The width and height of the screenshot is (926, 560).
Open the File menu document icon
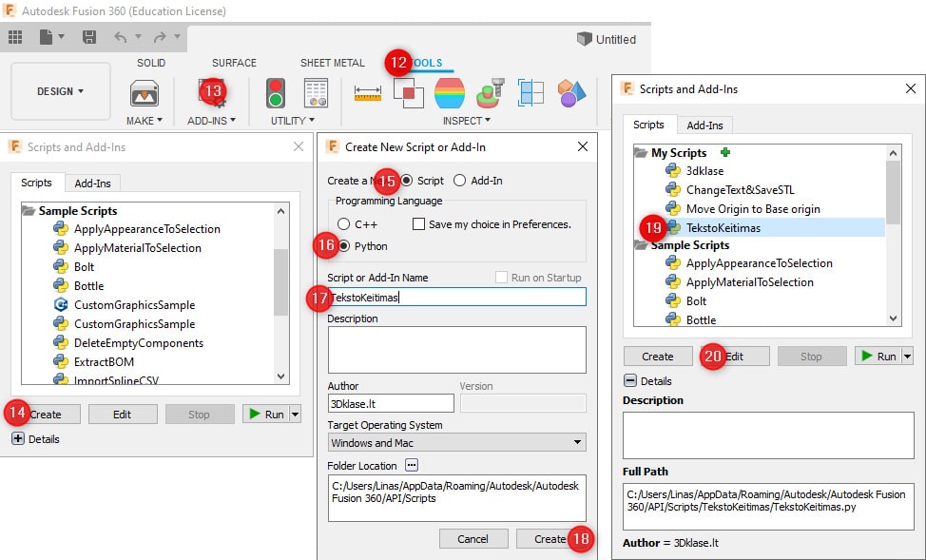(46, 37)
